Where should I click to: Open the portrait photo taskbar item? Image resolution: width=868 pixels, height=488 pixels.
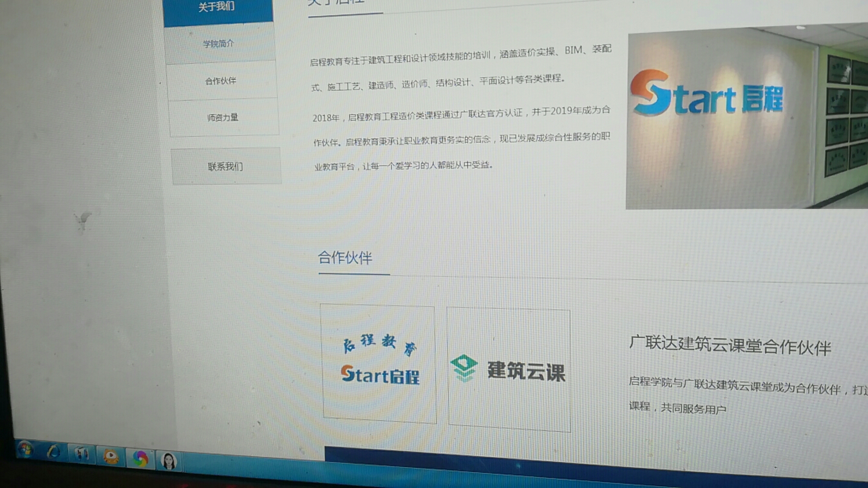[x=169, y=461]
